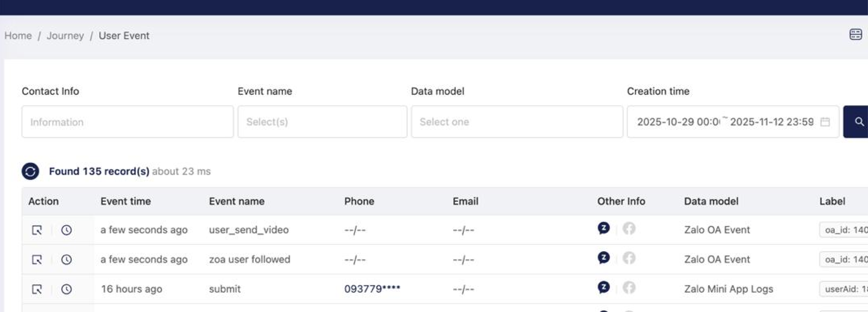Click the refresh records icon

click(30, 171)
